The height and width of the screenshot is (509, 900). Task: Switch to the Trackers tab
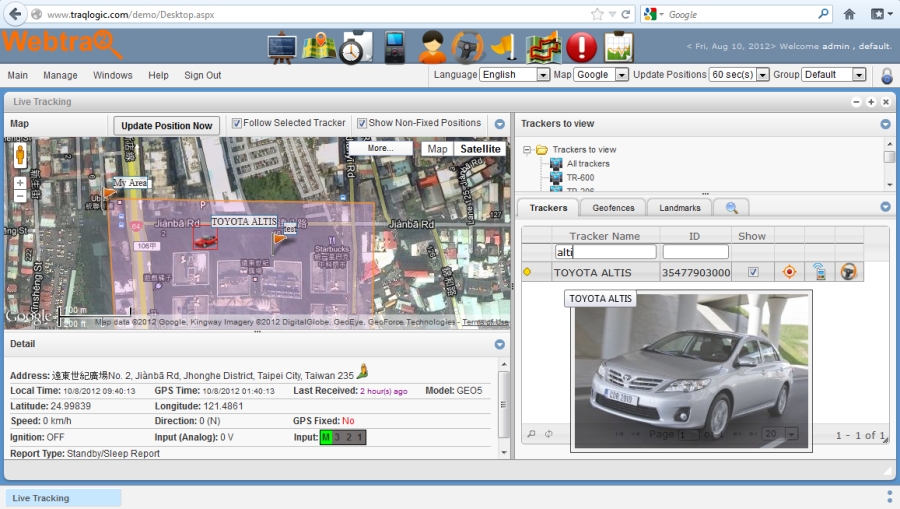(548, 208)
